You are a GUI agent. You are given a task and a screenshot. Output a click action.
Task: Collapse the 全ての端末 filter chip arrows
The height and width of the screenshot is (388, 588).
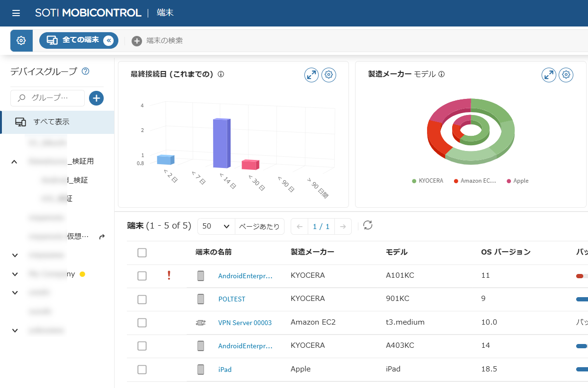pos(109,41)
